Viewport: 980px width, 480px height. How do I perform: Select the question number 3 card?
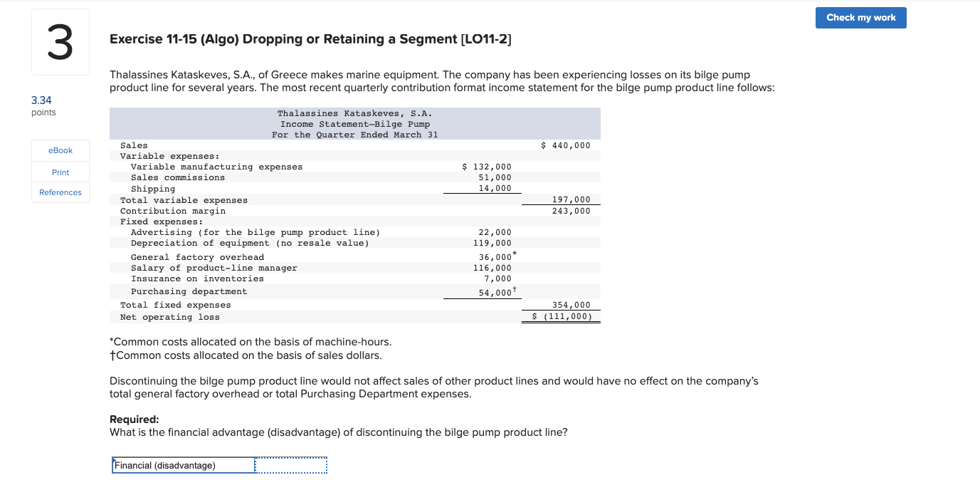(60, 41)
